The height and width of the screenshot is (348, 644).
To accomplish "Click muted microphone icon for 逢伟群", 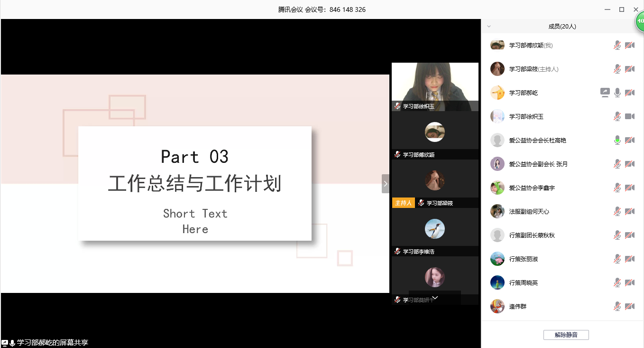I will (617, 306).
